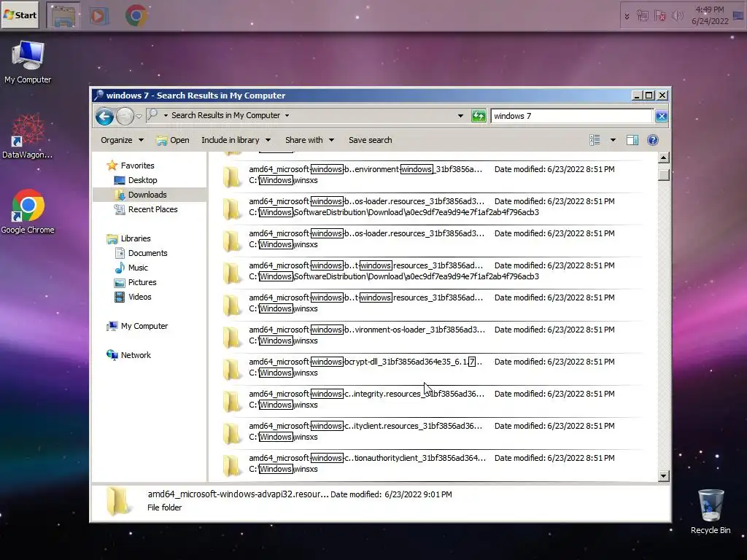
Task: Select Network in navigation pane
Action: (x=135, y=355)
